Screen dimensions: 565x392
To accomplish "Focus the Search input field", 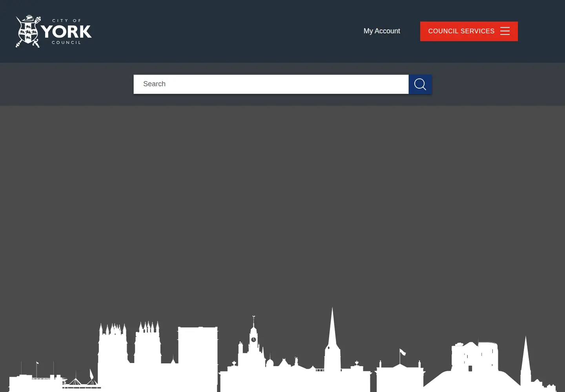I will (271, 84).
